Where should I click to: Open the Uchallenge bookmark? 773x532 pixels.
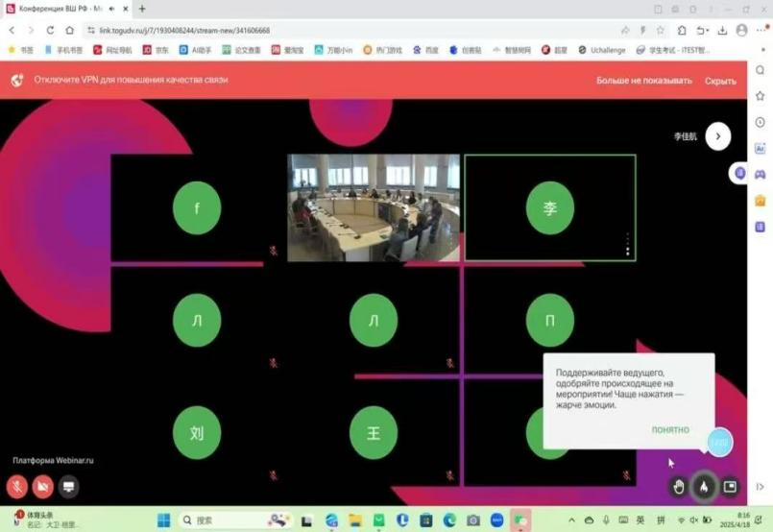point(602,50)
